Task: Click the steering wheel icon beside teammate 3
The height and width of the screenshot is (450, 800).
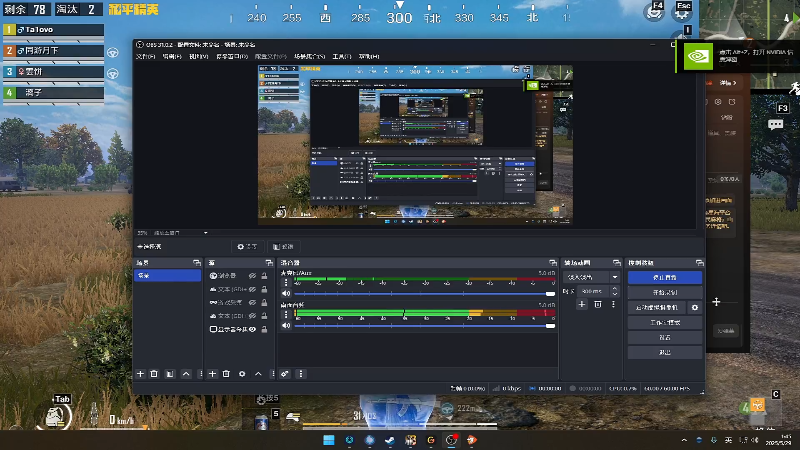Action: click(x=112, y=73)
